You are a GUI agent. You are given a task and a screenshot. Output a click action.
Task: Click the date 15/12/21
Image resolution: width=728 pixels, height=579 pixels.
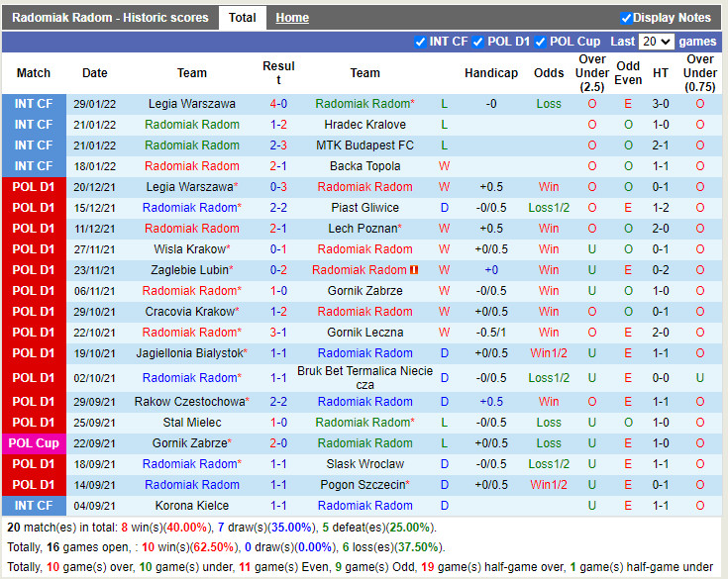pos(95,208)
